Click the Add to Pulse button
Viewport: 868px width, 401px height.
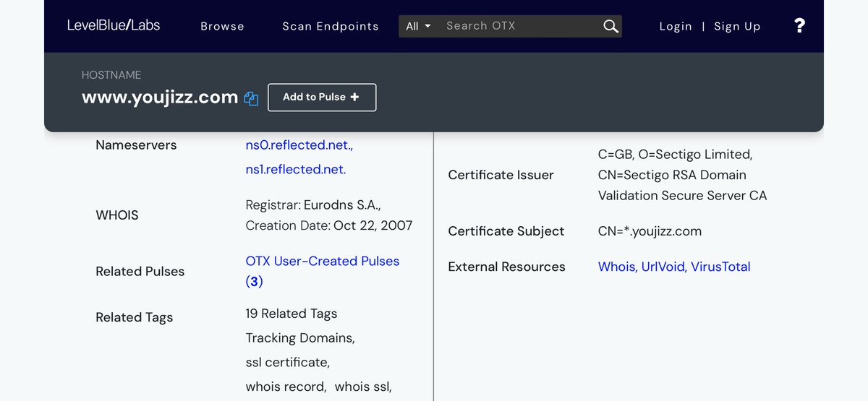(x=322, y=98)
